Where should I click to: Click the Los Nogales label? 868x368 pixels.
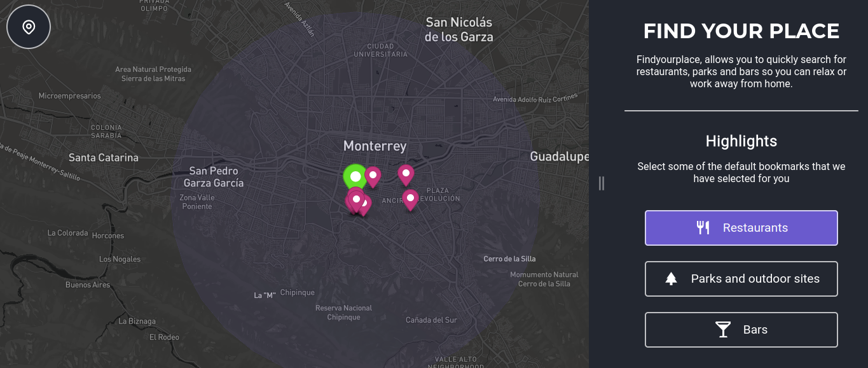pyautogui.click(x=120, y=259)
